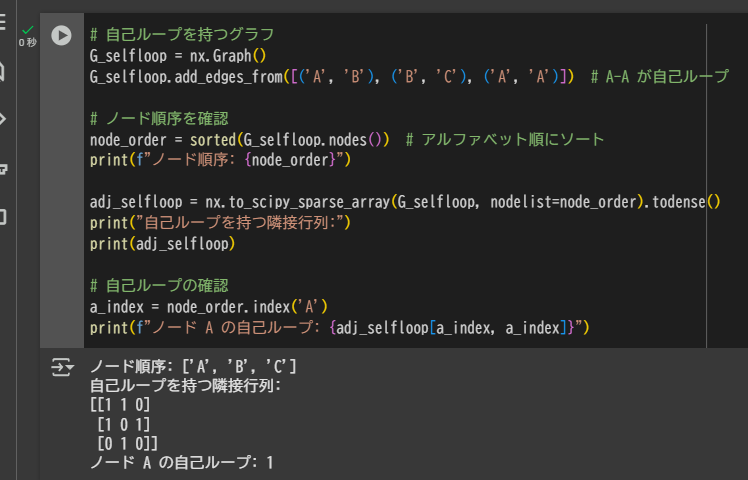
Task: Click the 'G_selfloop.add_edges_from' code line
Action: (x=332, y=76)
